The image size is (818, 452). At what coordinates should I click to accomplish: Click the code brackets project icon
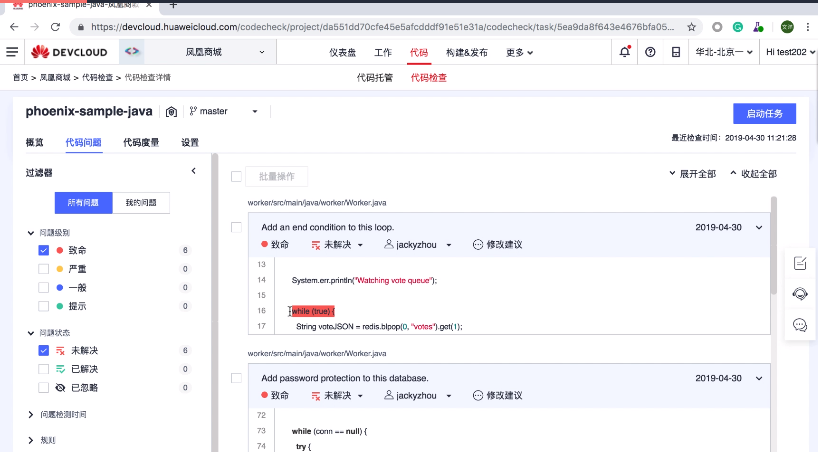click(132, 51)
